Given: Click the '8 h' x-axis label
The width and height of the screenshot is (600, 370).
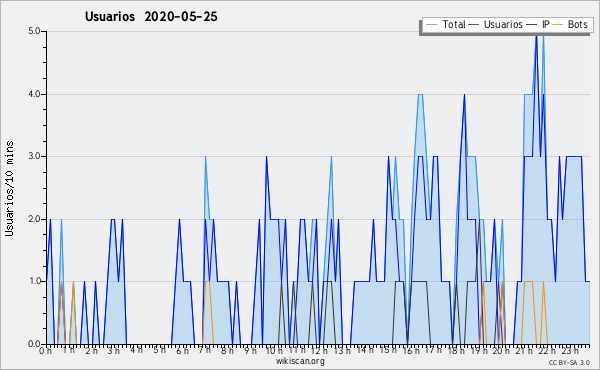Looking at the screenshot, I should click(227, 351).
